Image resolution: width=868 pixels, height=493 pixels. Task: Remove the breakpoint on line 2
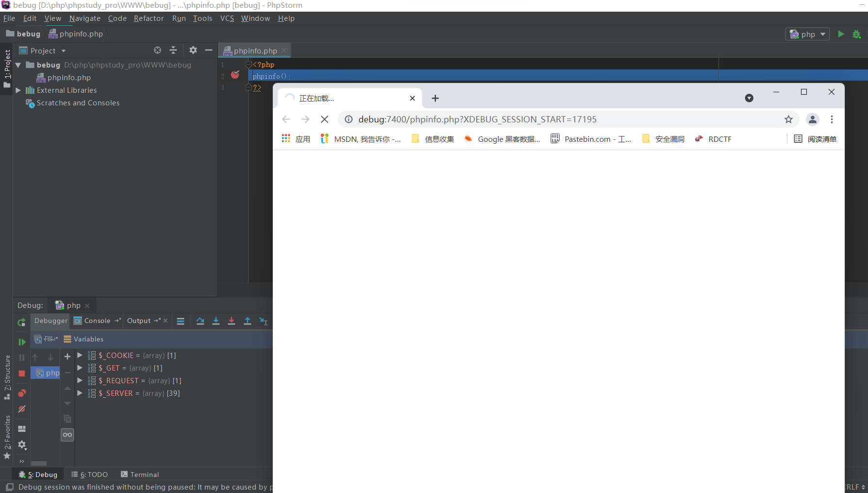point(235,74)
